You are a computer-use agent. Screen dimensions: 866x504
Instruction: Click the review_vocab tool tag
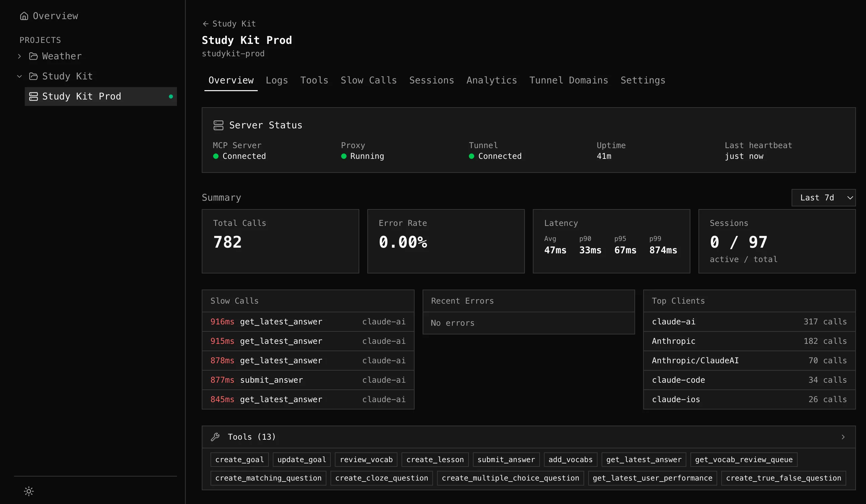click(366, 459)
